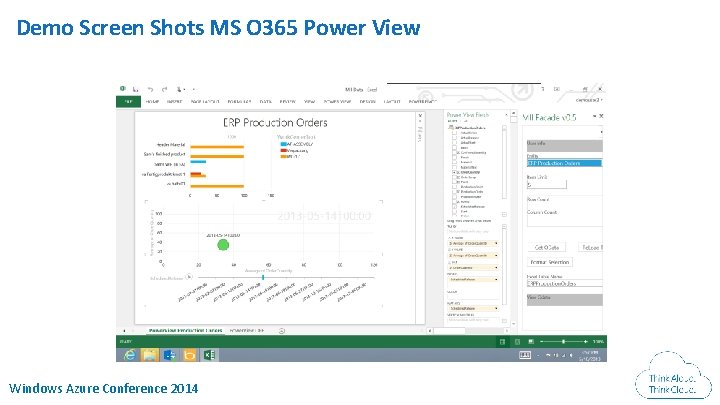Click zoom in plus button

tap(585, 342)
